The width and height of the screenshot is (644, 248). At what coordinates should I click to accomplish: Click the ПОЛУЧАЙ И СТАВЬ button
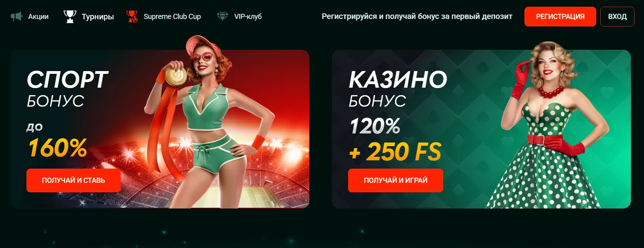click(73, 180)
